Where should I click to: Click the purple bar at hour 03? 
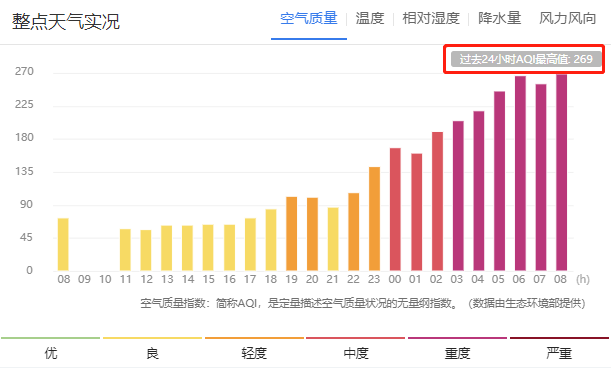458,196
